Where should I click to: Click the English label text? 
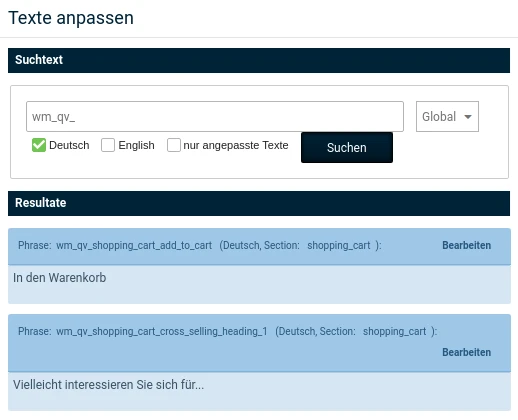pos(136,145)
